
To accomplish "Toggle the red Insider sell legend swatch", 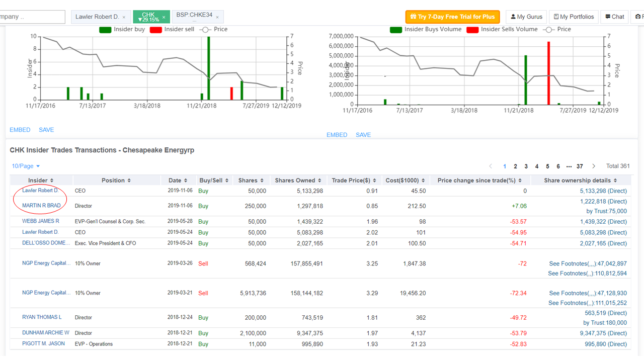I will [155, 30].
